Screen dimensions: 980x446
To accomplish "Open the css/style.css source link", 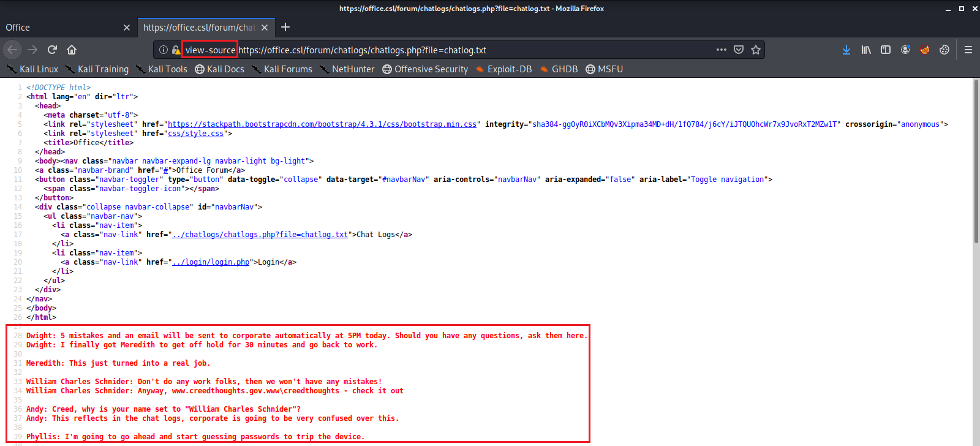I will click(196, 134).
